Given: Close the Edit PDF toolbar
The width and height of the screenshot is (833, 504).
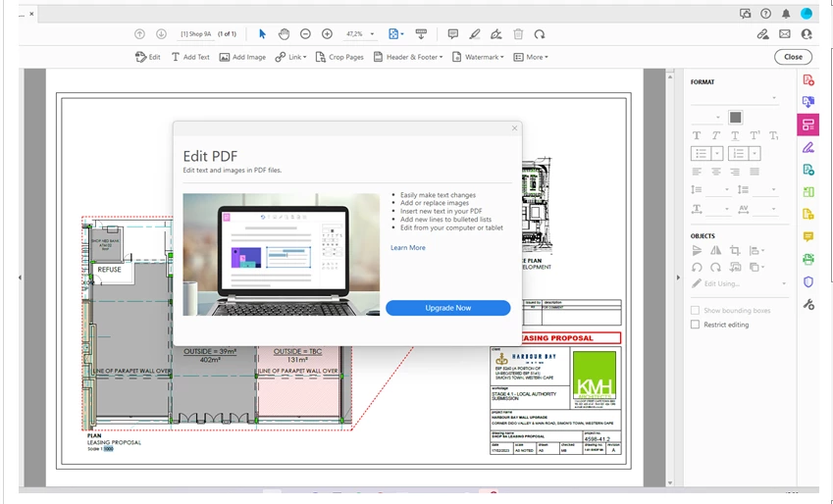Looking at the screenshot, I should point(793,57).
